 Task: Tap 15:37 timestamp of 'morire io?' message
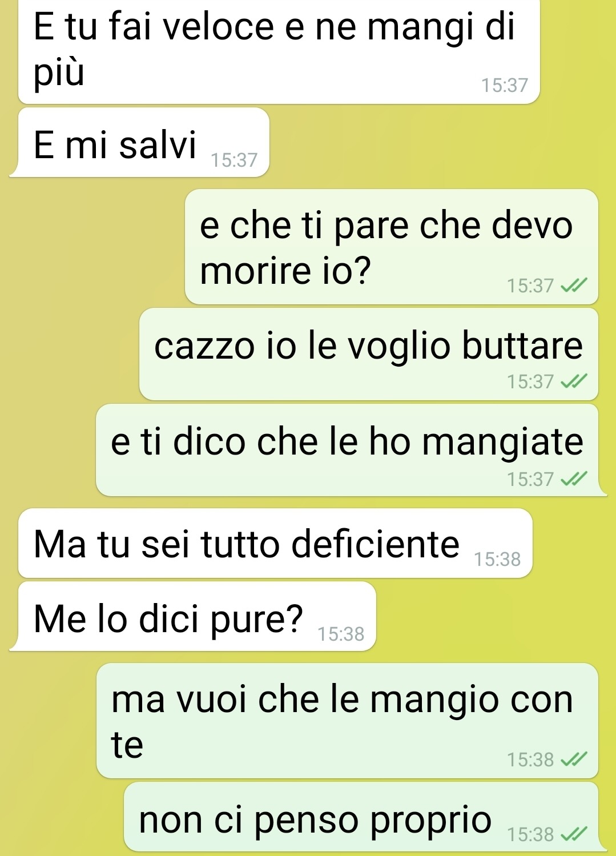[530, 285]
